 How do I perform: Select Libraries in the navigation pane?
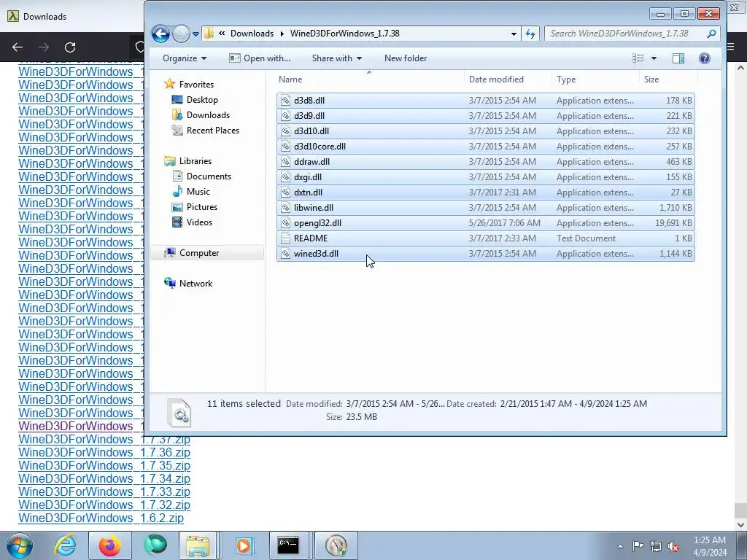(x=188, y=161)
